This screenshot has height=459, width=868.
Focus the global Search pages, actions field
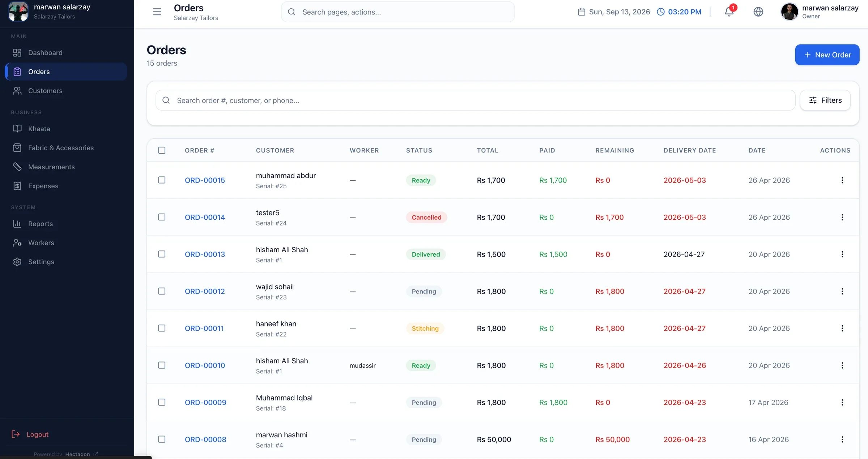click(398, 12)
